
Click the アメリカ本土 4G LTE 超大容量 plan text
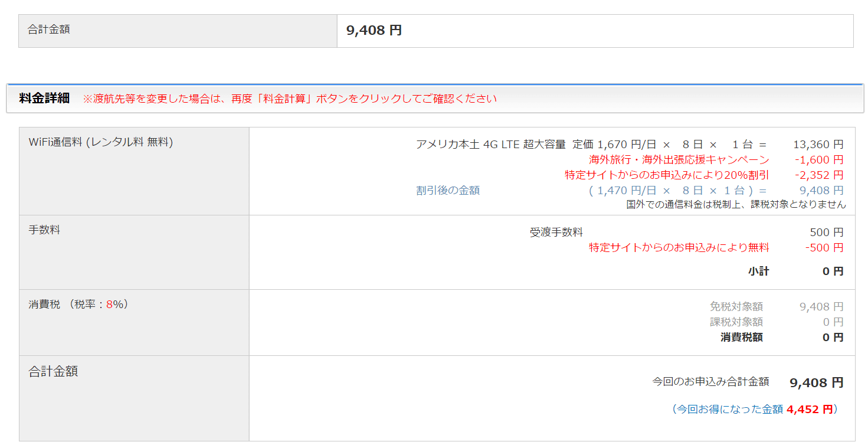(x=490, y=145)
